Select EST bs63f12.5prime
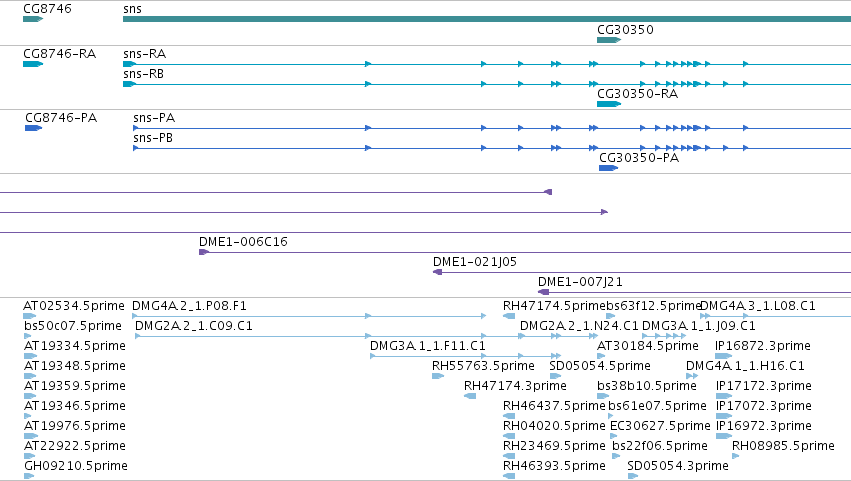The width and height of the screenshot is (851, 481). [x=611, y=316]
